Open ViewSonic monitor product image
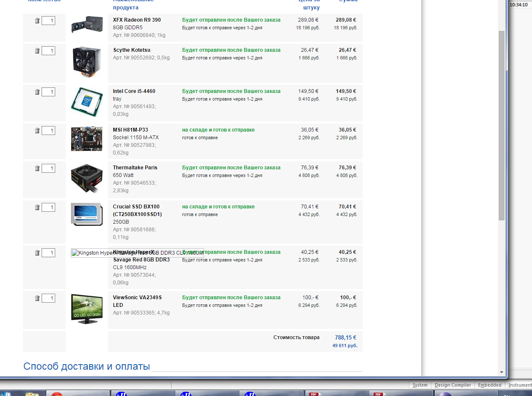532x396 pixels. [x=87, y=309]
